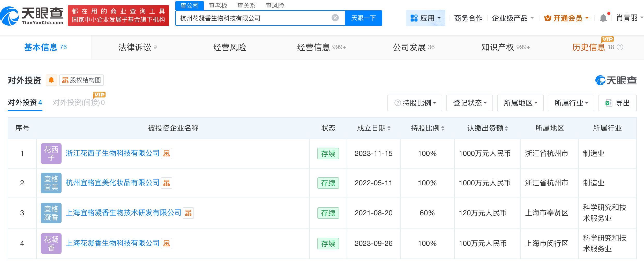The width and height of the screenshot is (644, 273).
Task: Click the 应用 apps grid icon
Action: pyautogui.click(x=414, y=18)
